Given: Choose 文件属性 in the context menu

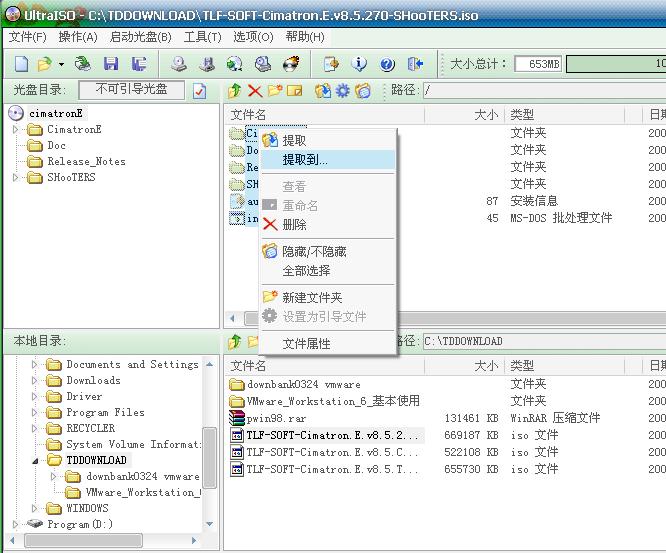Looking at the screenshot, I should (x=328, y=344).
